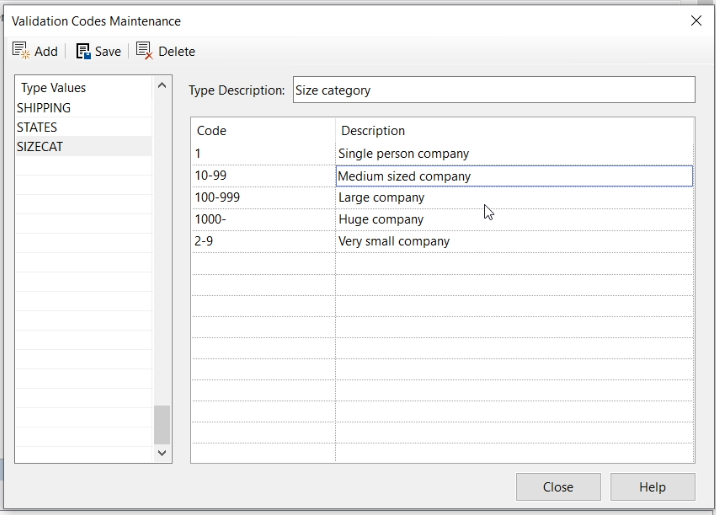Image resolution: width=716 pixels, height=515 pixels.
Task: Click the code cell 2-9
Action: (x=262, y=242)
